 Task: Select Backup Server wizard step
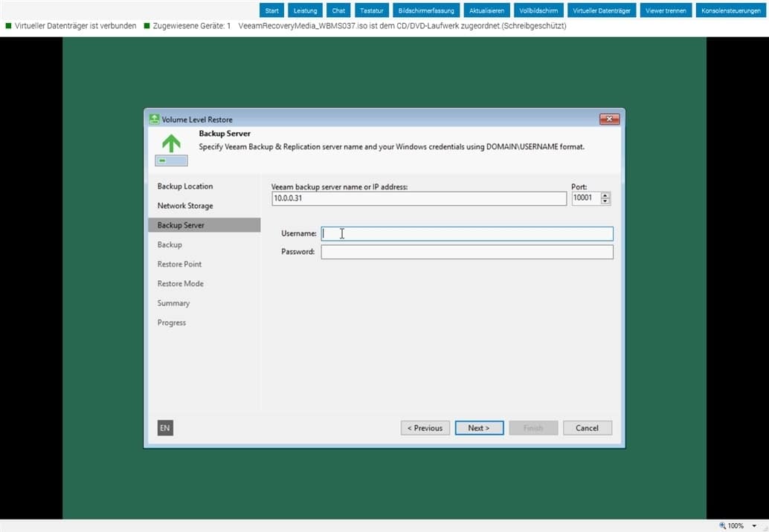point(204,225)
